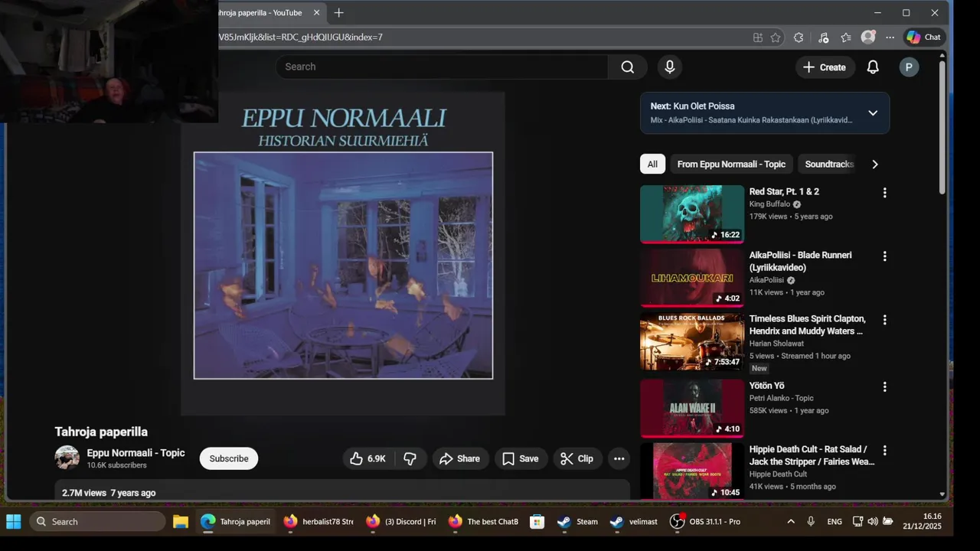This screenshot has width=980, height=551.
Task: Open YouTube notifications bell
Action: (873, 67)
